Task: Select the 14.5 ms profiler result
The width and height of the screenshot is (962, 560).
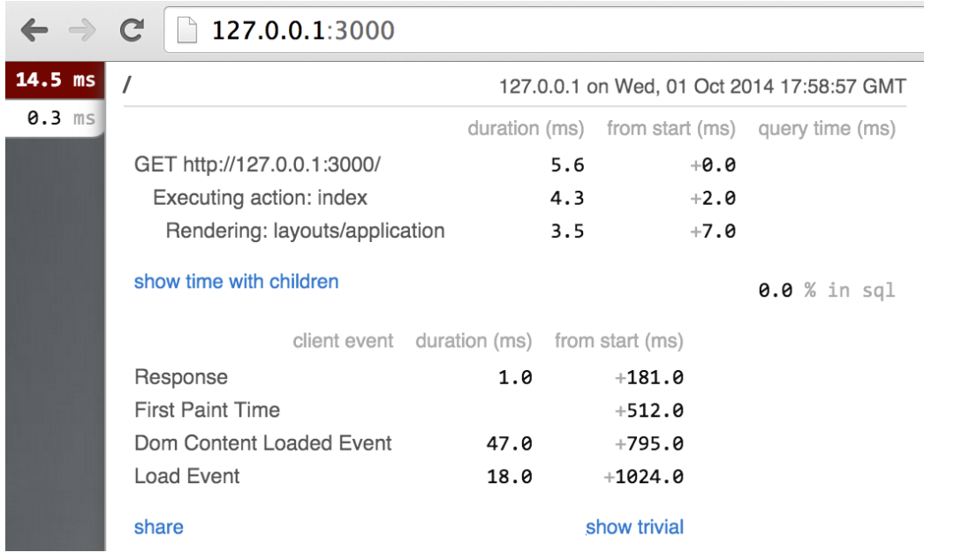Action: 55,81
